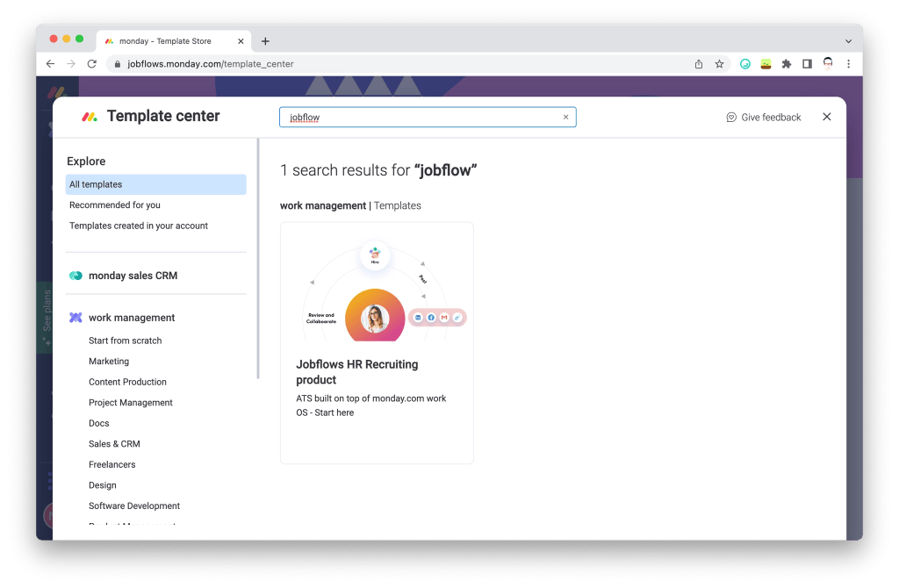Open the Chrome three-dot menu
Screen dimensions: 899x588
[x=849, y=63]
